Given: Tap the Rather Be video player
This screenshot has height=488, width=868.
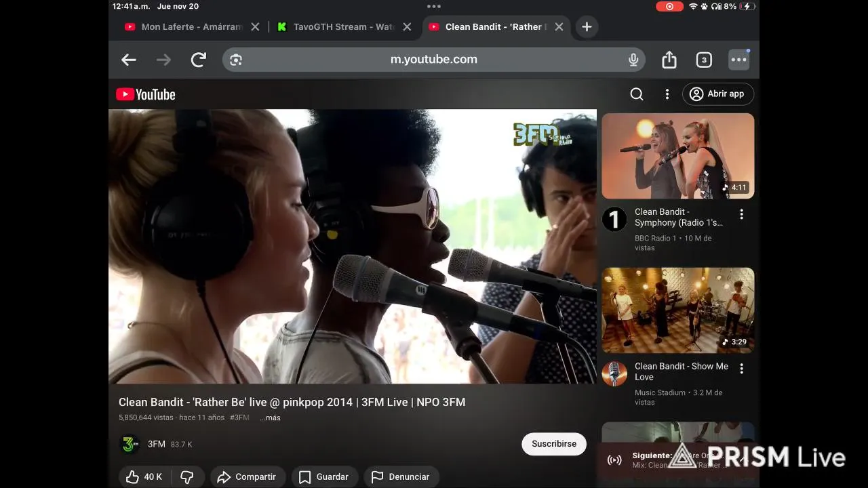Looking at the screenshot, I should [353, 247].
